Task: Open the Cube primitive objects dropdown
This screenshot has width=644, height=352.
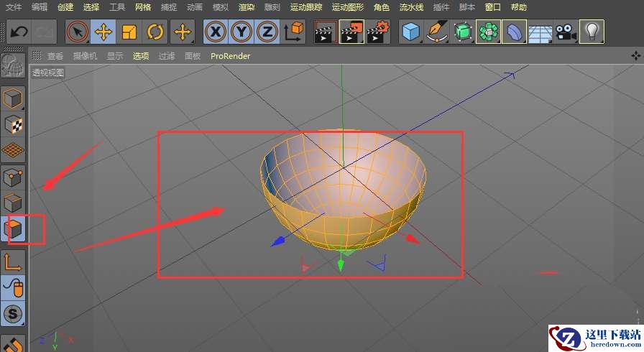Action: pyautogui.click(x=411, y=32)
